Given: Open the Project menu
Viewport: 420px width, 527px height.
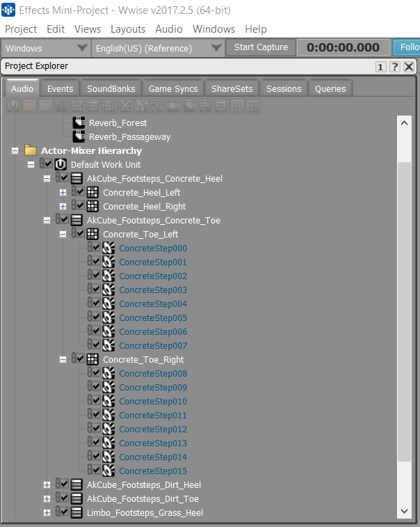Looking at the screenshot, I should (x=21, y=29).
